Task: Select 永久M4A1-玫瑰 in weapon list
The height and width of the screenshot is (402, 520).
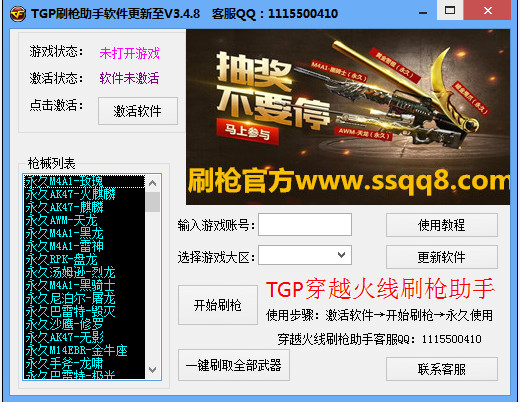Action: point(85,181)
